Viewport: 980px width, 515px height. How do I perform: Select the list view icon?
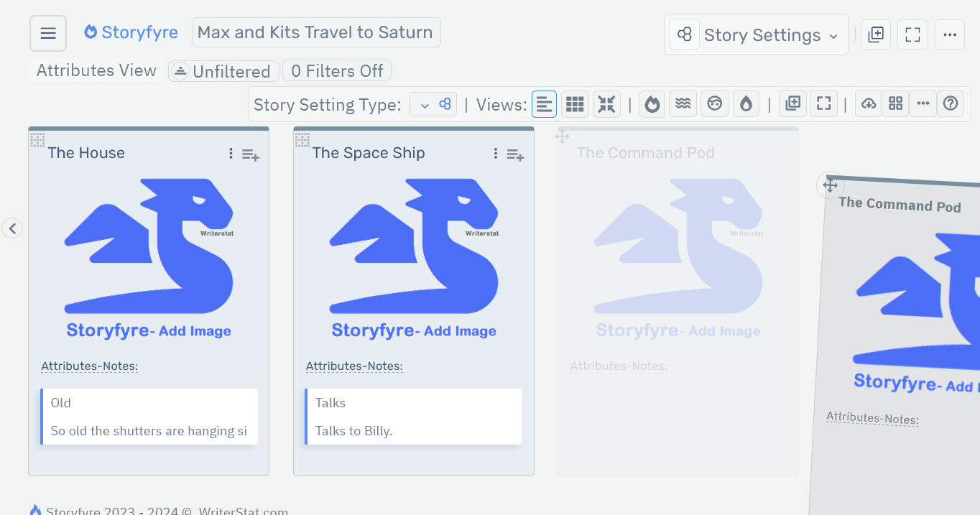tap(544, 103)
